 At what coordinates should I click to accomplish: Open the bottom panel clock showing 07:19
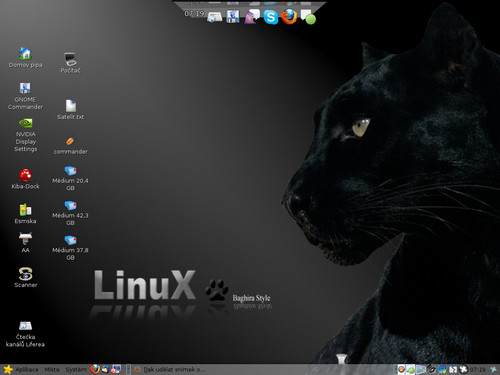(x=477, y=369)
